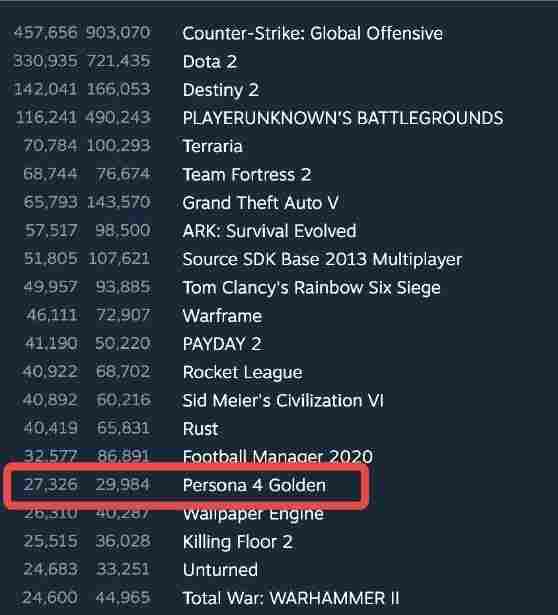Click the PAYDAY 2 title
Screen dimensions: 558x615
coord(222,344)
